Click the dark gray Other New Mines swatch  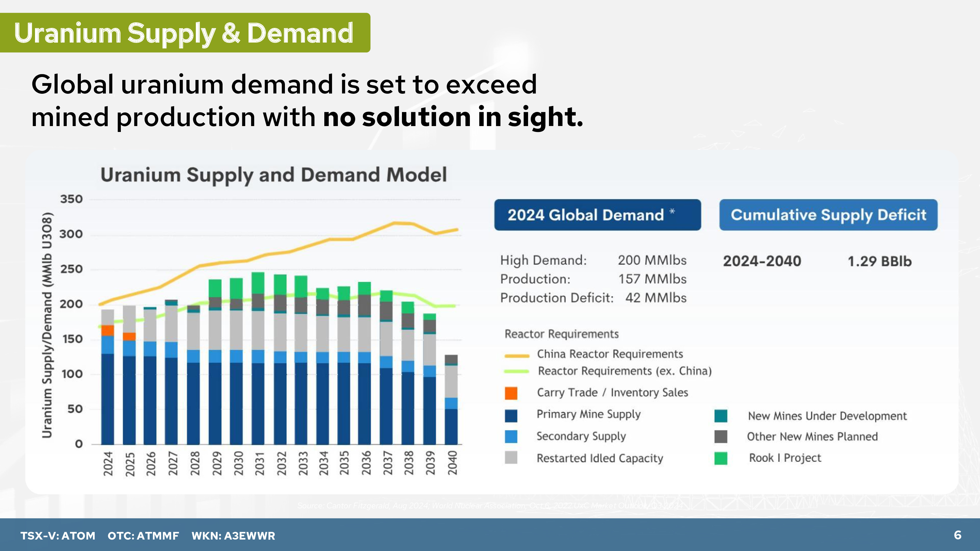[721, 437]
